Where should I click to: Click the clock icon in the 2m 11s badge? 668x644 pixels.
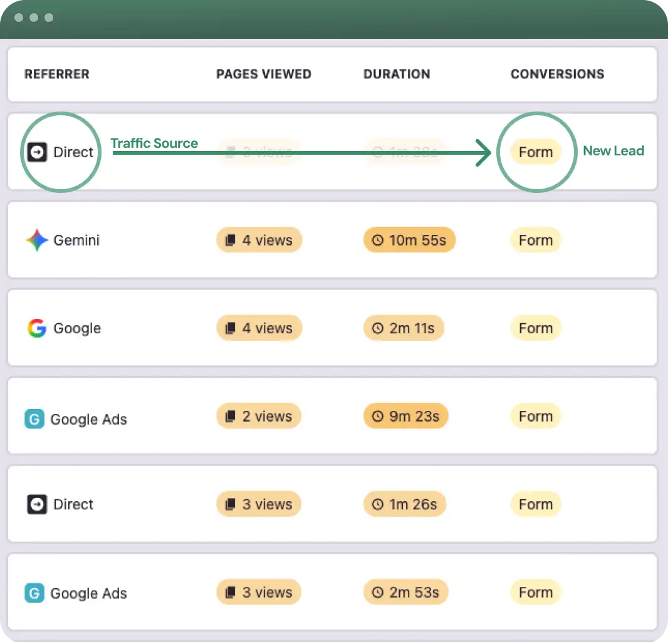pos(377,328)
